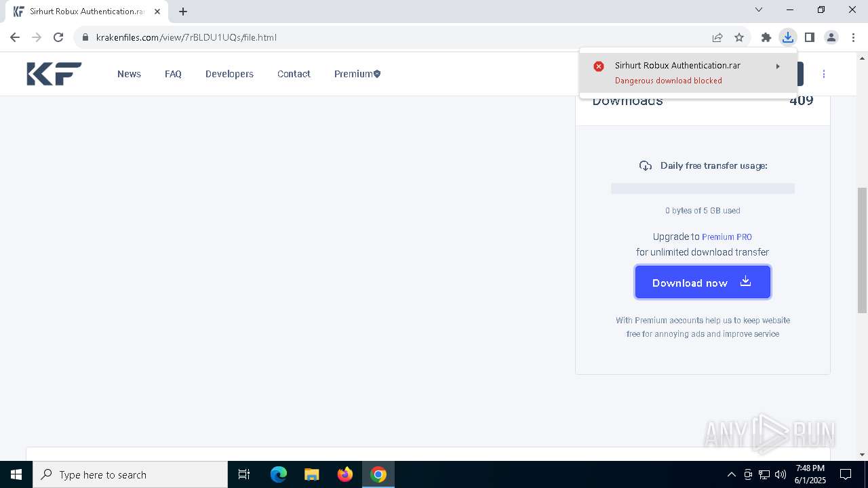Open the Chrome profile avatar

point(831,37)
